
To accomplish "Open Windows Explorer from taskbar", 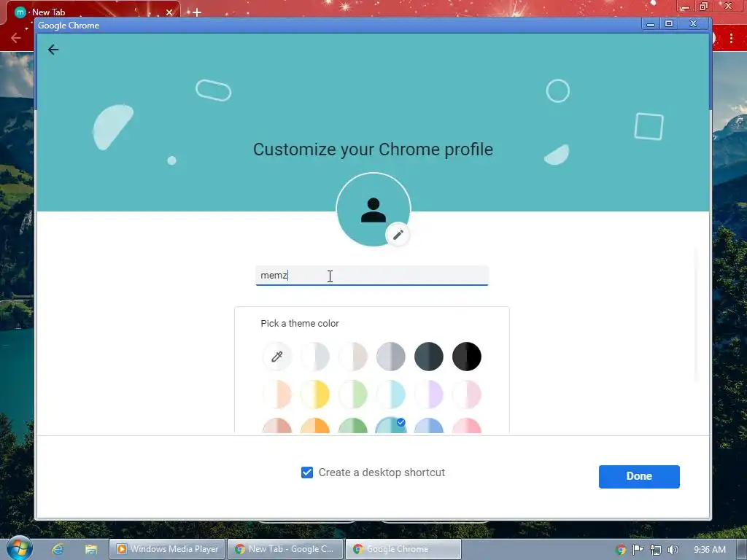I will pyautogui.click(x=91, y=549).
